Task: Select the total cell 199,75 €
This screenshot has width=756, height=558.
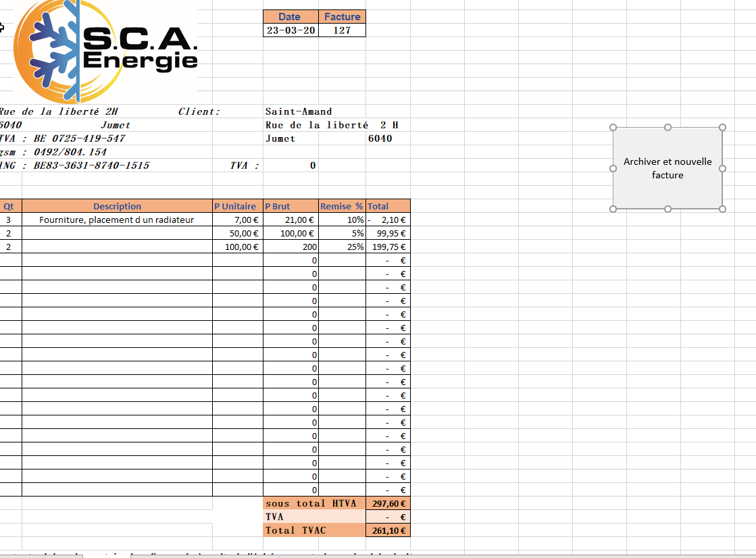Action: click(x=388, y=247)
